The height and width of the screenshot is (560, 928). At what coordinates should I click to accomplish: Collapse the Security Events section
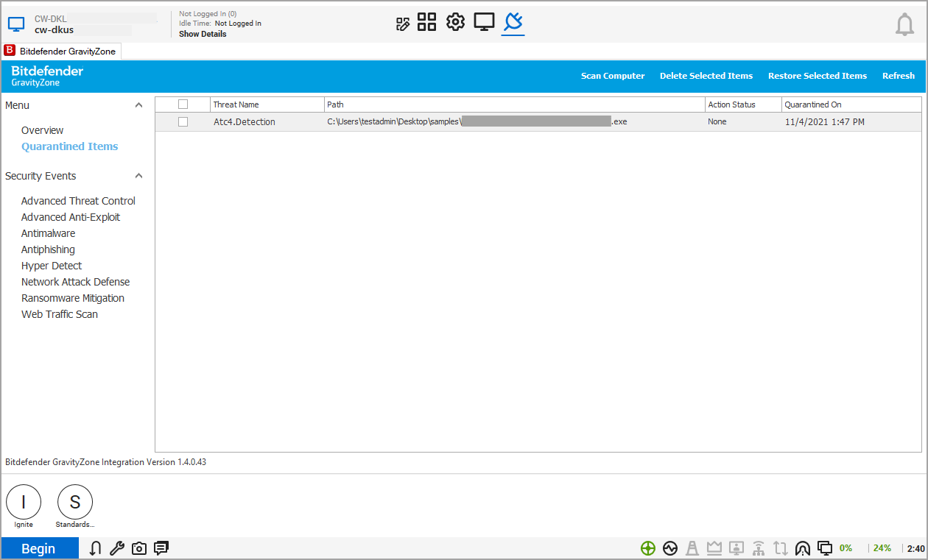coord(138,176)
